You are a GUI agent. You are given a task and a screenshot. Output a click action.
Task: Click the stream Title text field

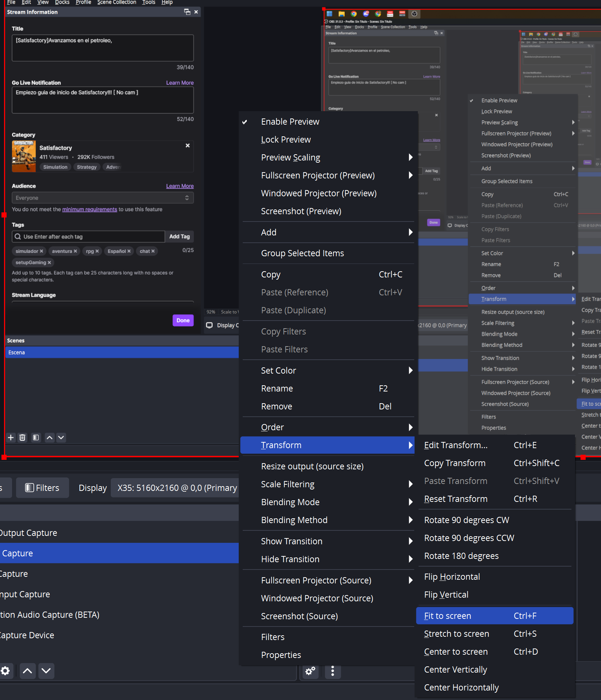point(103,48)
